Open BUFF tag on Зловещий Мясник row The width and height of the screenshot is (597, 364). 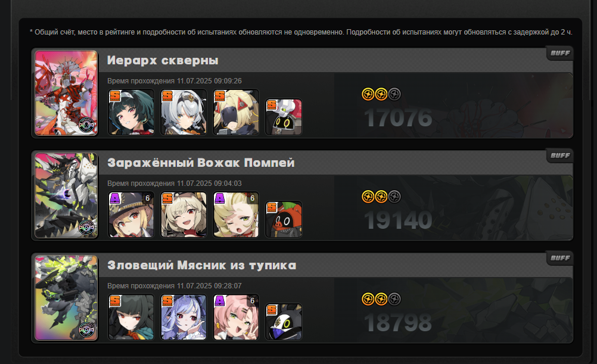pos(560,258)
